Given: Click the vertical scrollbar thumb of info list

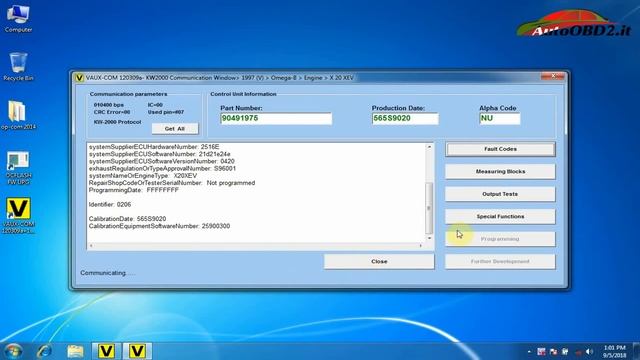Looking at the screenshot, I should pyautogui.click(x=429, y=208).
